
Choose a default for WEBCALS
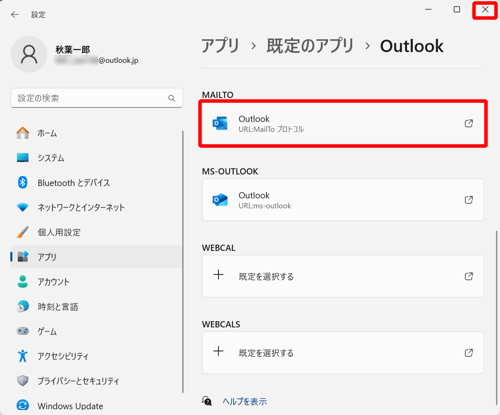(x=343, y=352)
